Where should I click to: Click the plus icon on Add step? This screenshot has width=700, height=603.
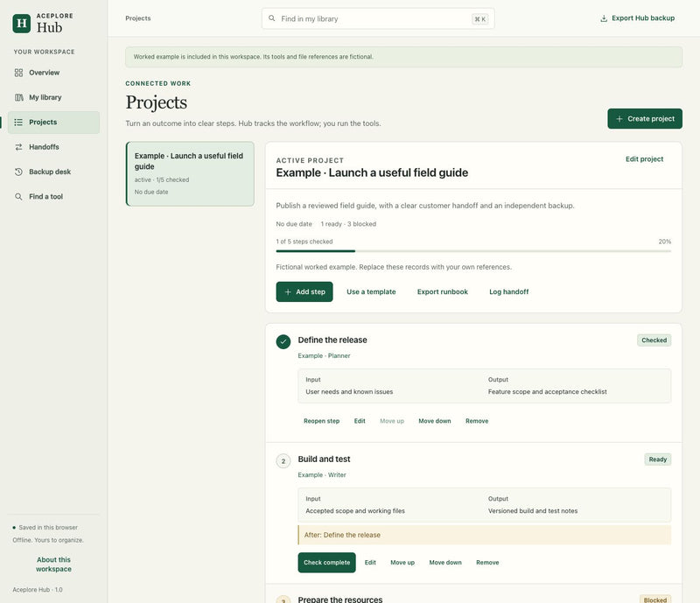288,291
